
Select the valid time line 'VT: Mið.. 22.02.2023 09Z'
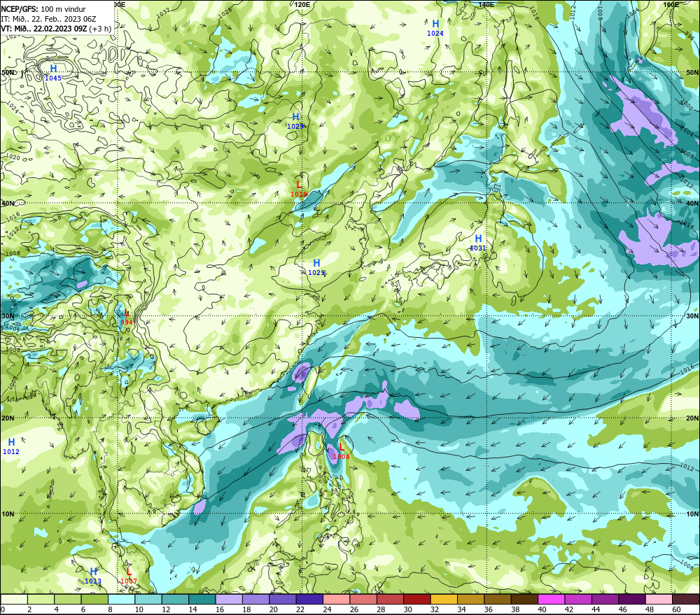(x=43, y=29)
